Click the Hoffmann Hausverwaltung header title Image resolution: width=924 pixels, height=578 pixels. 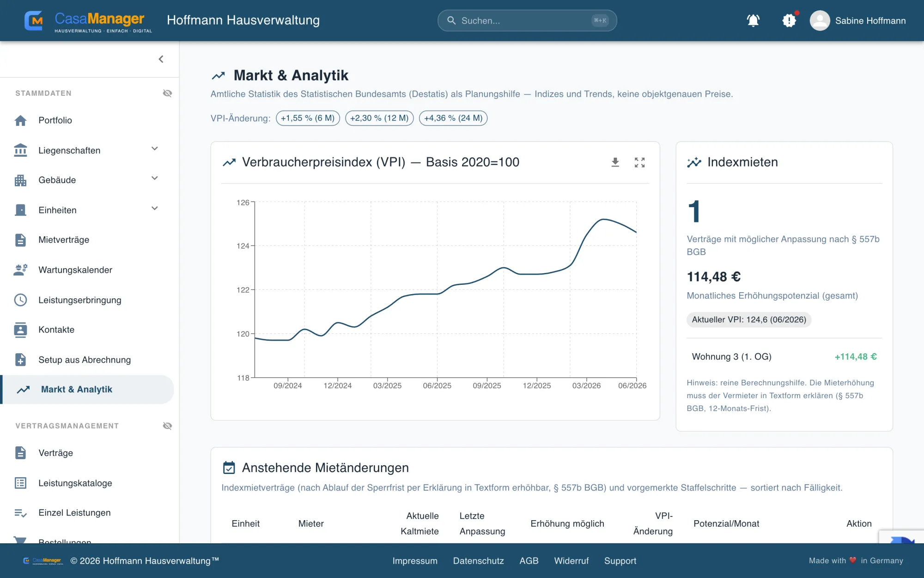(243, 20)
